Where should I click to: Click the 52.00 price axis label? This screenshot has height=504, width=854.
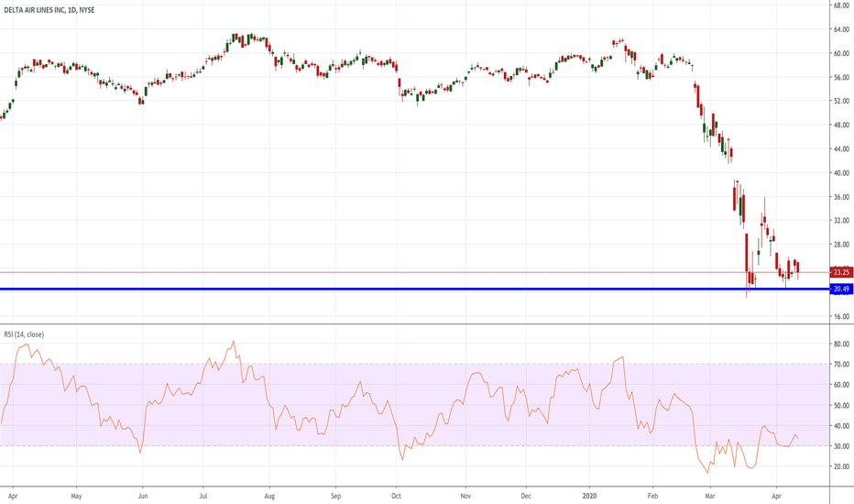pyautogui.click(x=841, y=101)
